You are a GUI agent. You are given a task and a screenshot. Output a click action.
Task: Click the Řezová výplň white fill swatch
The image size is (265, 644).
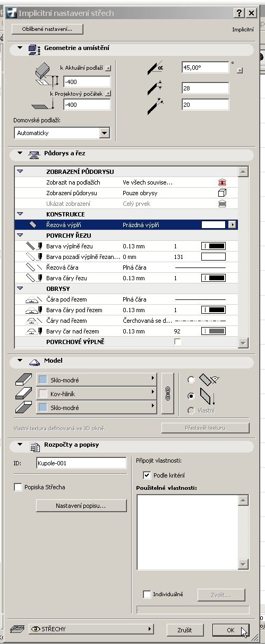(214, 225)
